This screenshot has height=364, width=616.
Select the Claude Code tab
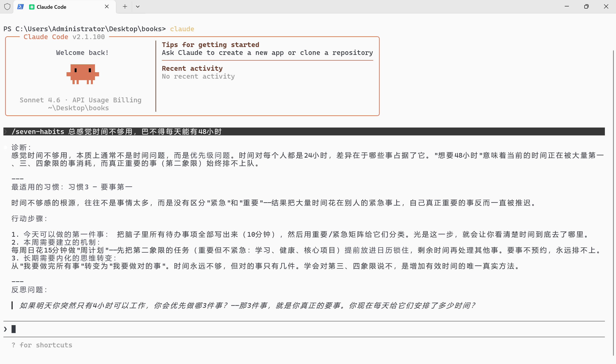(52, 7)
